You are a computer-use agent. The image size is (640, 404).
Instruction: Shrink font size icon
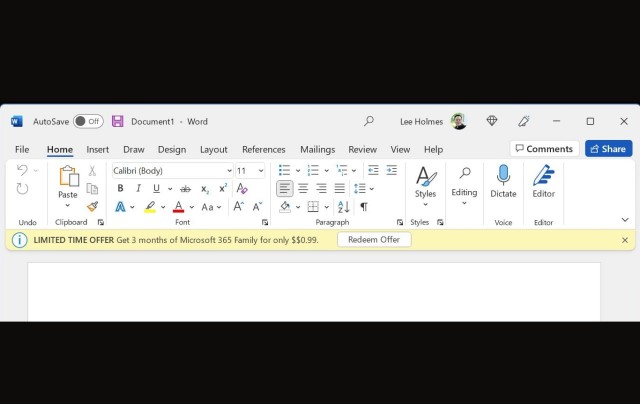click(257, 206)
